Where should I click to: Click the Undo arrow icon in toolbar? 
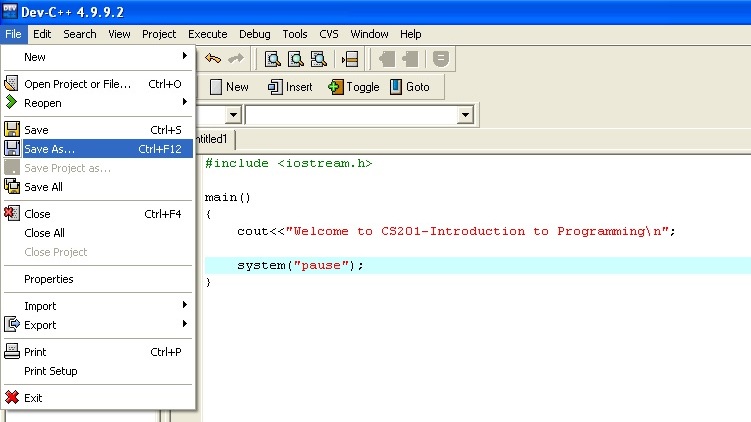click(213, 59)
